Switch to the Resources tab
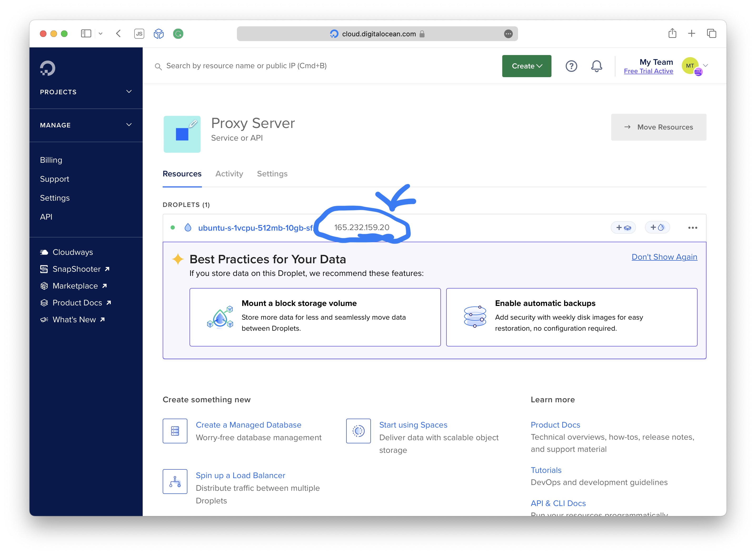This screenshot has height=555, width=756. coord(182,174)
